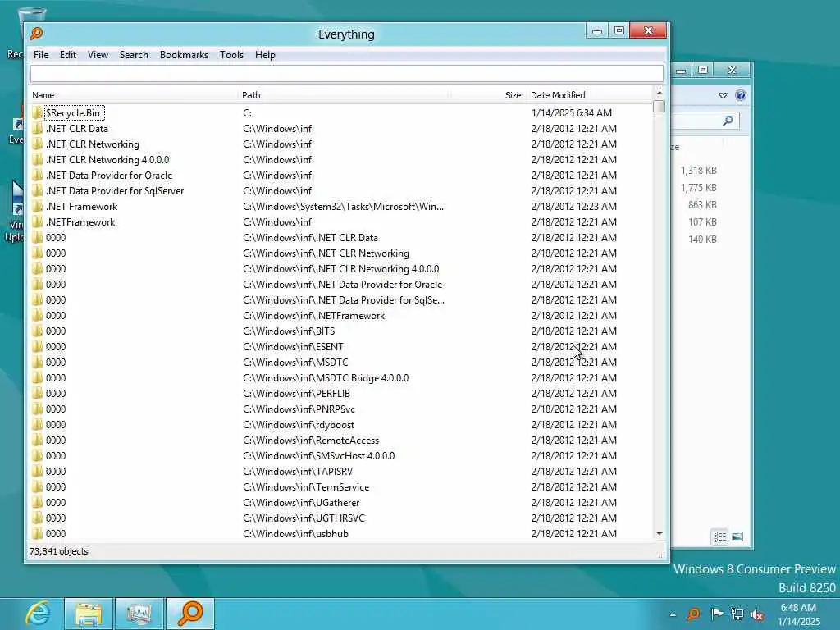Select the .NET CLR Data folder icon
Viewport: 840px width, 630px height.
pos(37,129)
